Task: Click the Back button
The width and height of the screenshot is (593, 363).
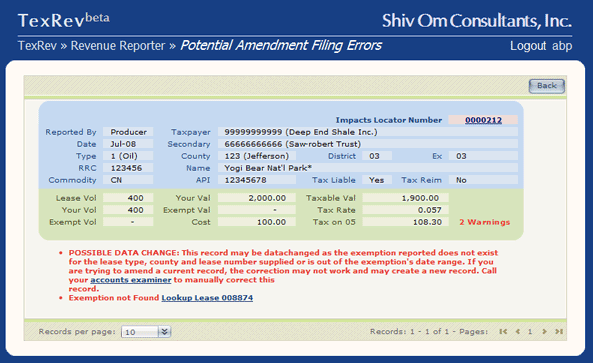Action: pos(546,86)
